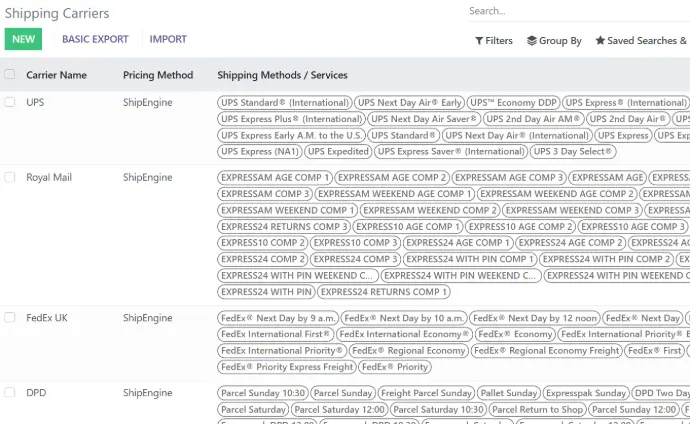Focus the Search field
Screen dimensions: 690x424
coord(579,11)
